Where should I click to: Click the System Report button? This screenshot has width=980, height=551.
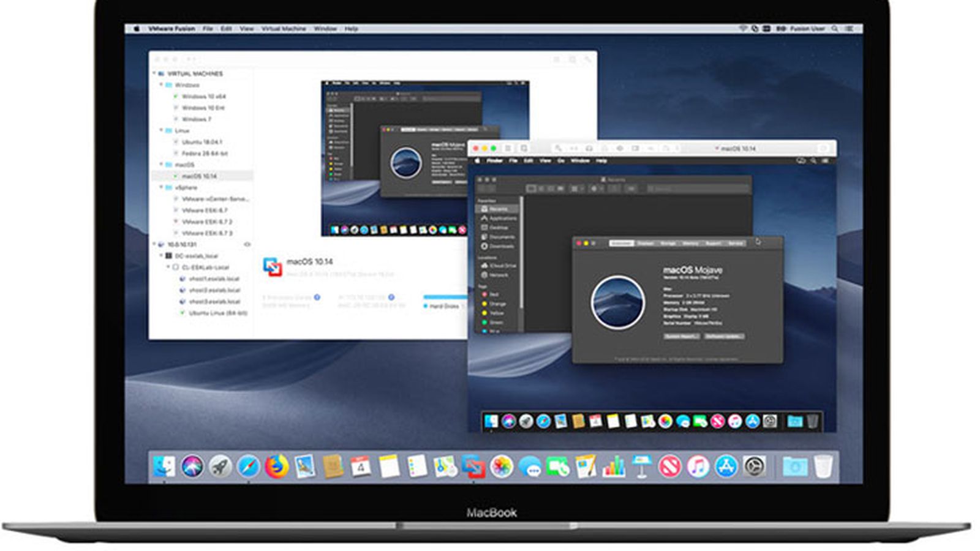point(681,336)
